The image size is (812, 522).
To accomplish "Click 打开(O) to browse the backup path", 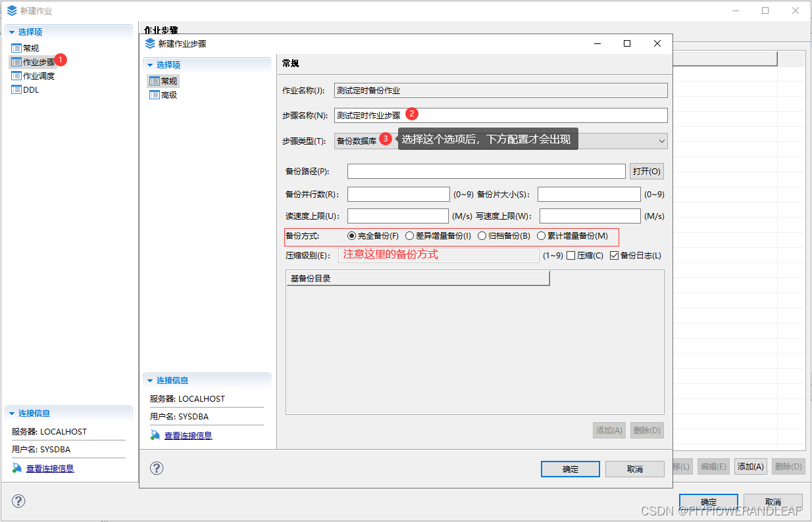I will coord(646,171).
